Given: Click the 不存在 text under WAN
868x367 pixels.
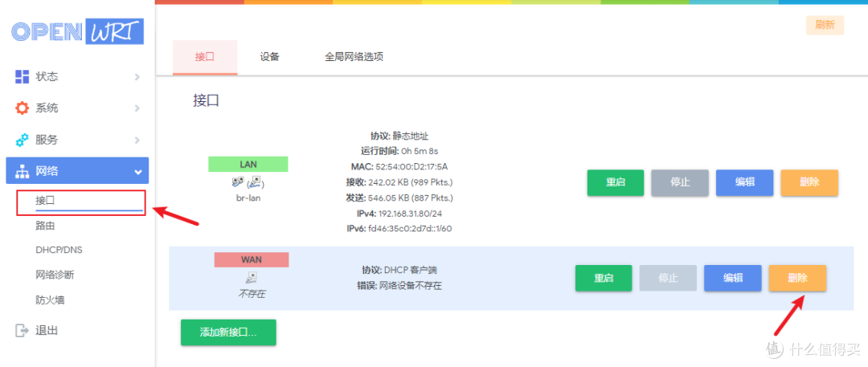Looking at the screenshot, I should [x=252, y=294].
